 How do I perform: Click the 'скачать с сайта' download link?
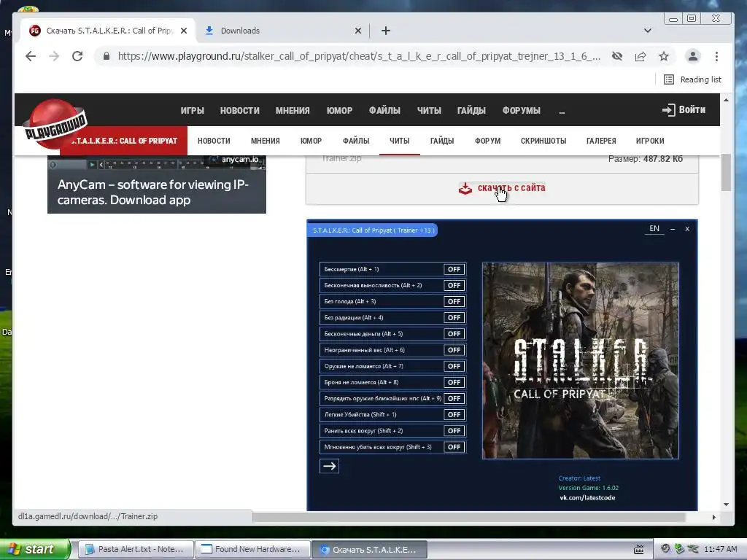[511, 187]
